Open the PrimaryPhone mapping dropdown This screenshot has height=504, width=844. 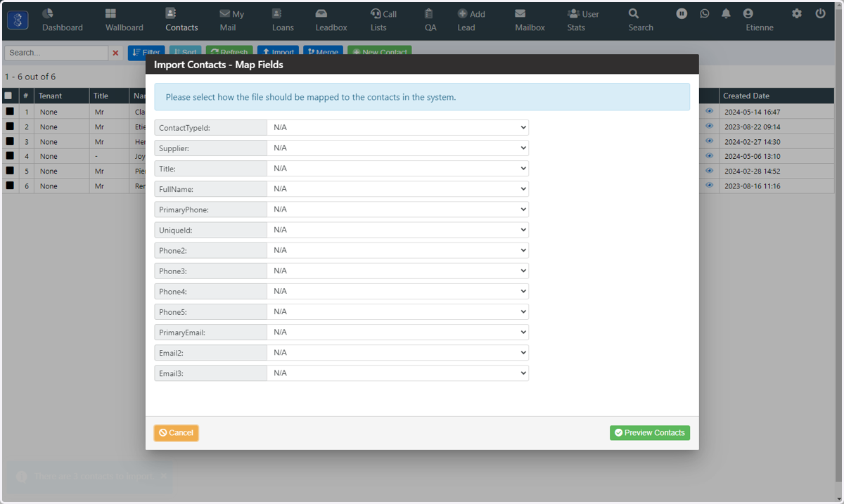coord(397,209)
